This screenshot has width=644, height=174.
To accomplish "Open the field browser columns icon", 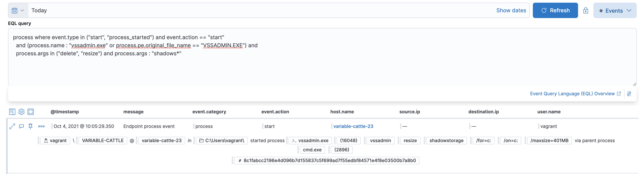I will (x=12, y=112).
